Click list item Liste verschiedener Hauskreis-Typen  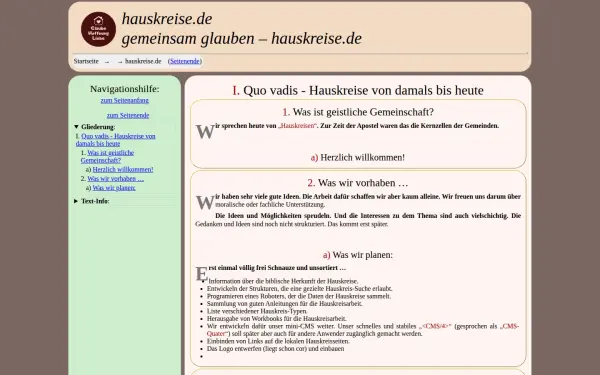point(257,311)
